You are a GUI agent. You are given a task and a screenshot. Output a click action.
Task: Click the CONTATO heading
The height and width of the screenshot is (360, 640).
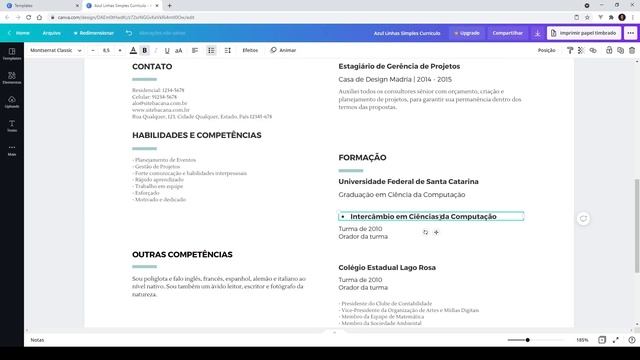tap(152, 67)
